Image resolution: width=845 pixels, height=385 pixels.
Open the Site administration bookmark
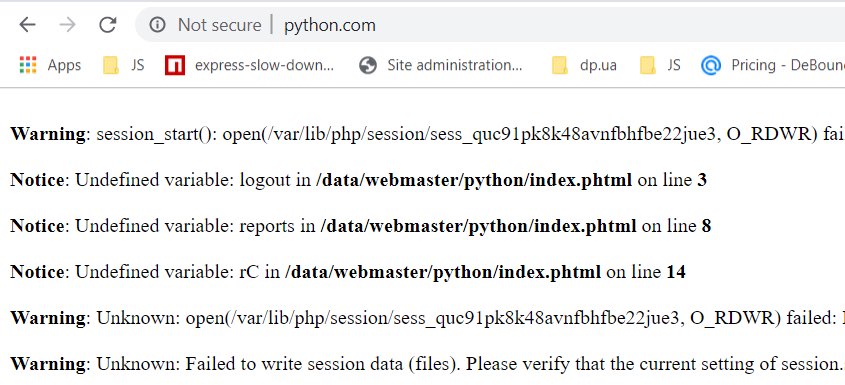pos(454,65)
